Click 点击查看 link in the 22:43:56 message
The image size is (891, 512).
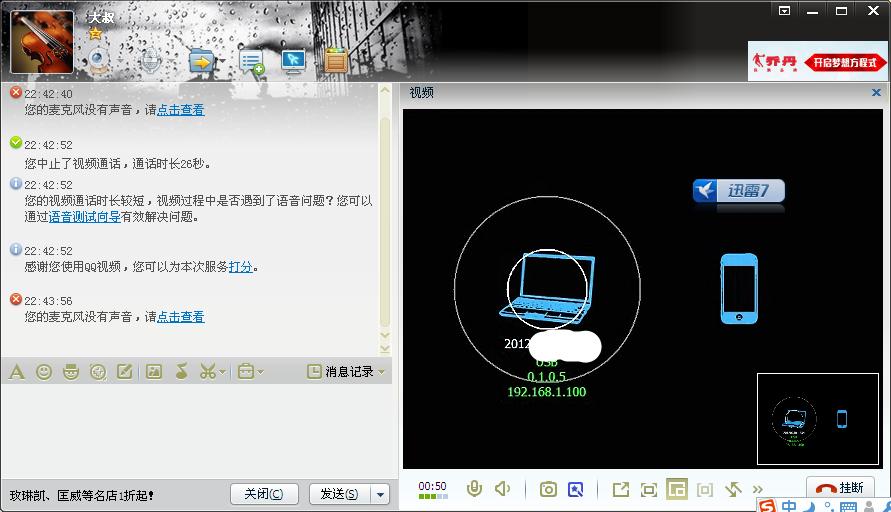click(x=180, y=317)
